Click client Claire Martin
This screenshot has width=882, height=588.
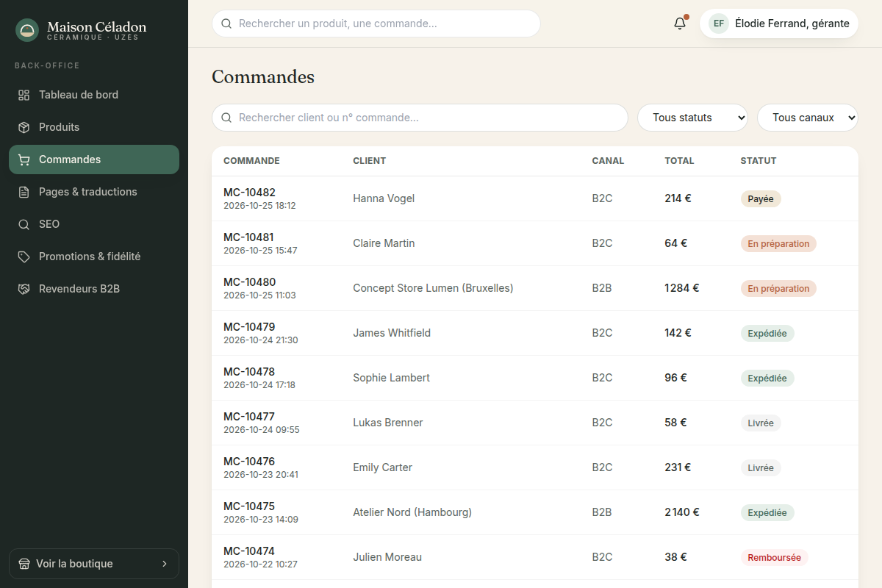coord(384,243)
